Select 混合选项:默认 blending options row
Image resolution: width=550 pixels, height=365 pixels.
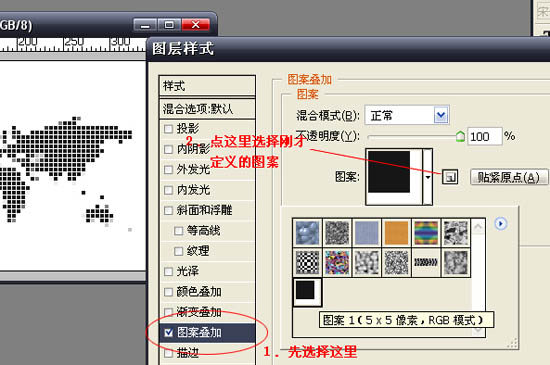point(207,109)
